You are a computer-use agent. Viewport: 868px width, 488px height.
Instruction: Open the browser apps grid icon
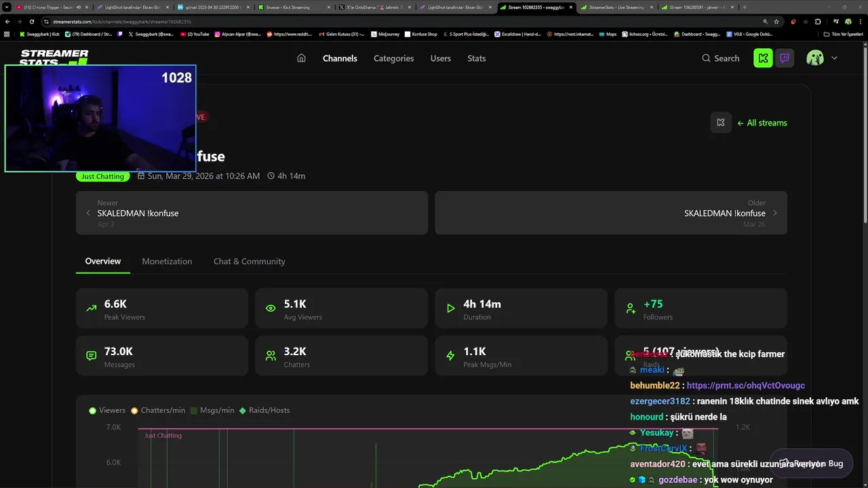[x=7, y=34]
